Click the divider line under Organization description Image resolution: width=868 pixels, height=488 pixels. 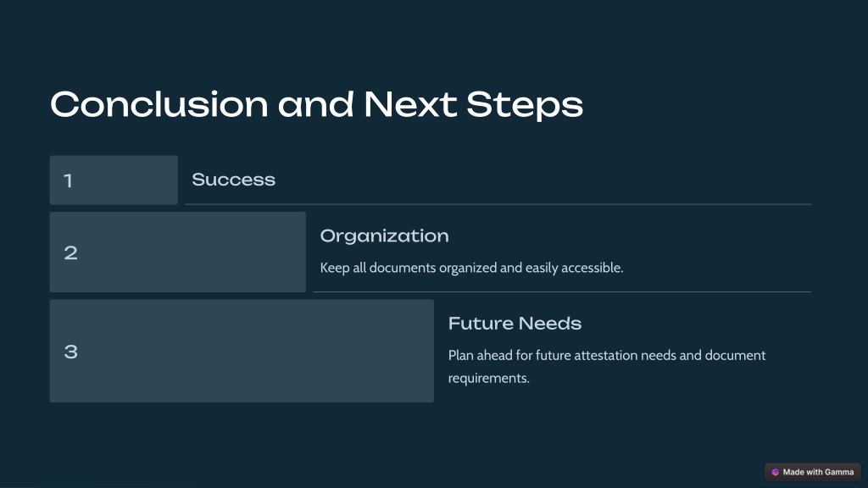[562, 291]
